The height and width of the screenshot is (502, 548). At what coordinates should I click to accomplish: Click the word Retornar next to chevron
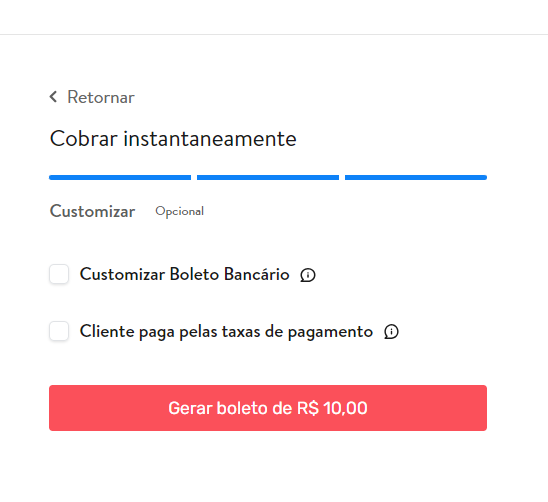pos(101,97)
